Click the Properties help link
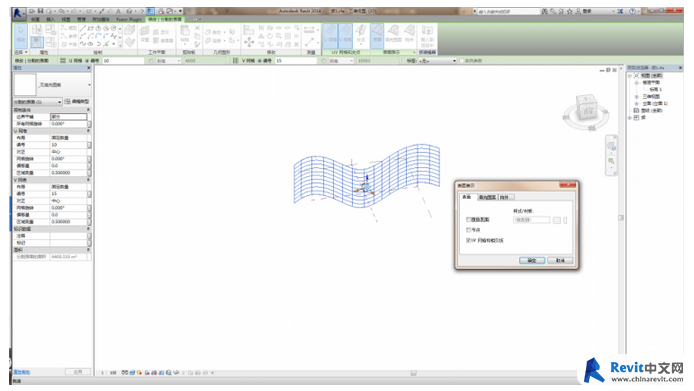 [x=22, y=372]
